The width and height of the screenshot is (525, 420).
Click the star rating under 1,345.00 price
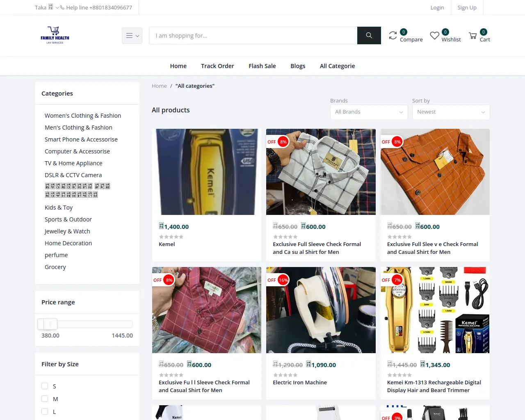[399, 375]
